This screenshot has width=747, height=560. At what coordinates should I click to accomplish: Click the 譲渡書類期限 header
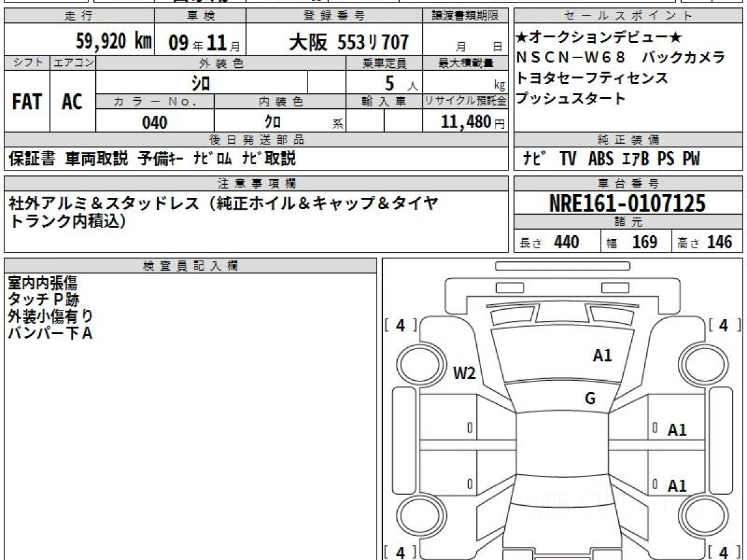point(466,16)
